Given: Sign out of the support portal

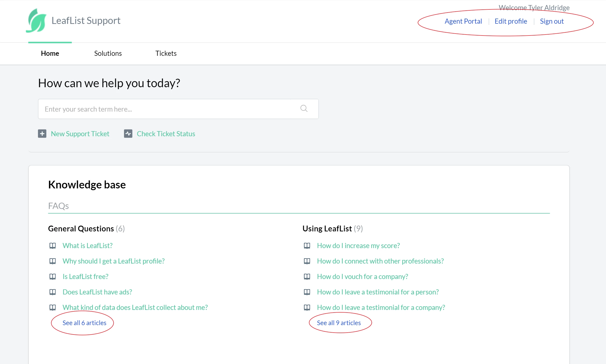Looking at the screenshot, I should [x=552, y=21].
